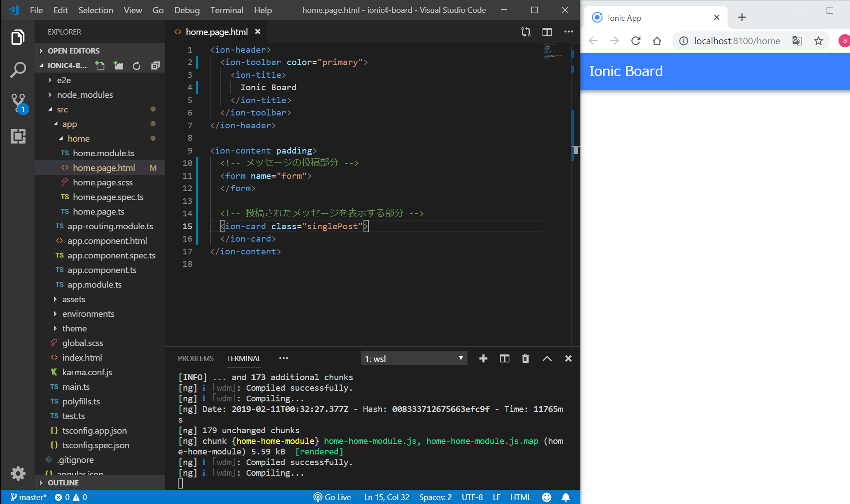
Task: Open the Terminal menu
Action: [x=226, y=10]
